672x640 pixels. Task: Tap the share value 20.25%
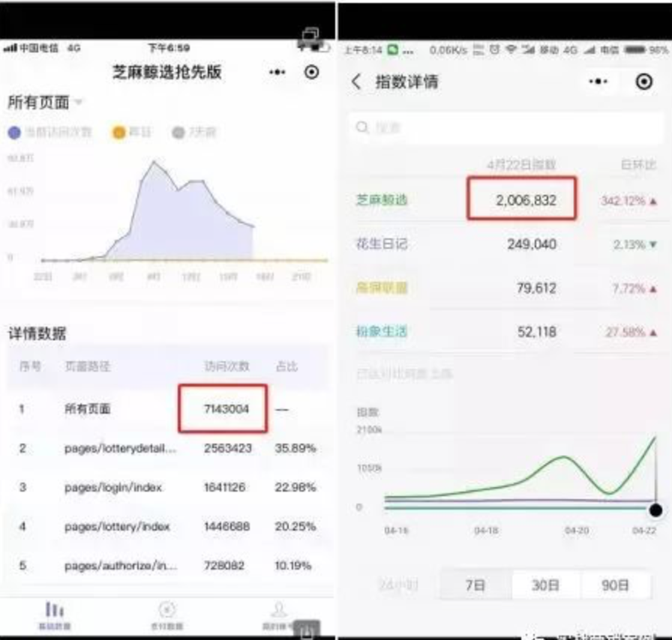[295, 527]
